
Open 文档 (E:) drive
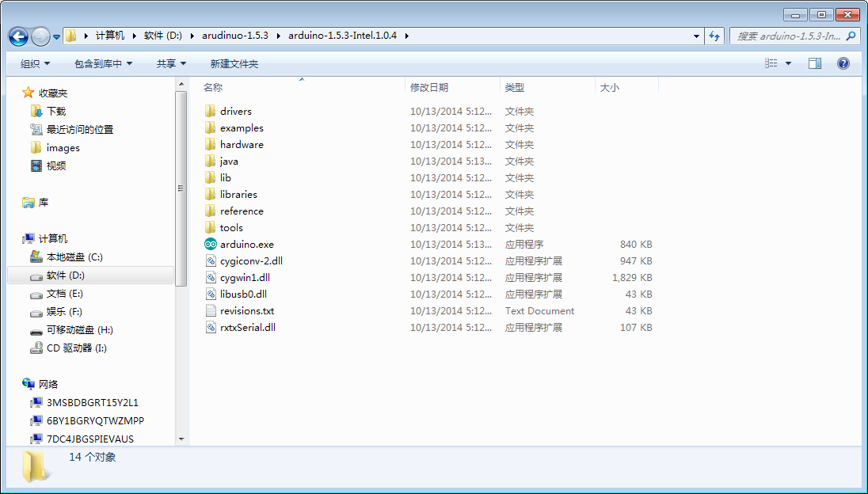[65, 293]
